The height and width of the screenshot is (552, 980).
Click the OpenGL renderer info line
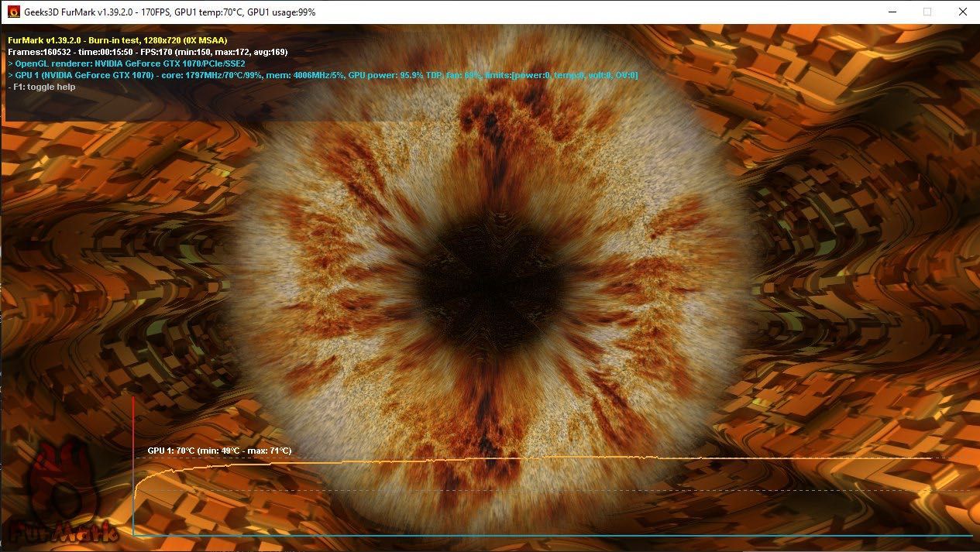(126, 63)
